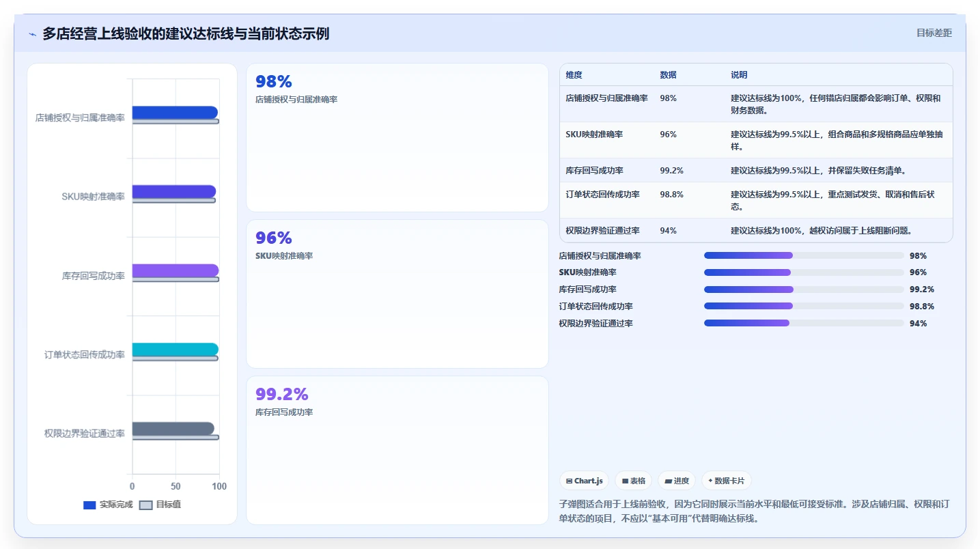Click the x-axis tick label 100
The width and height of the screenshot is (980, 549).
pos(219,486)
